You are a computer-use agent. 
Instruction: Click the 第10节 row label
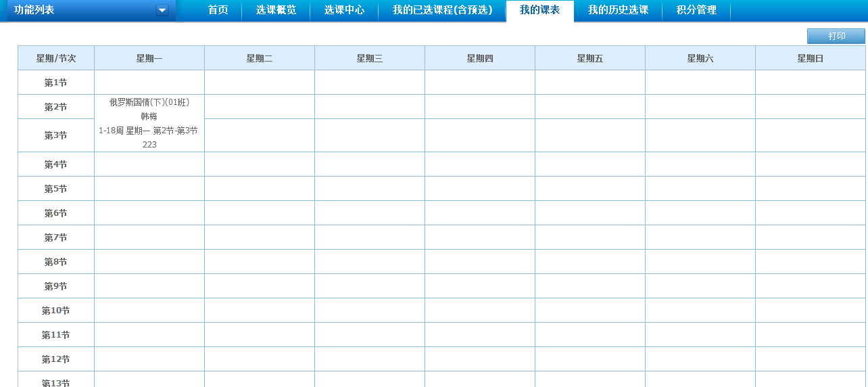56,311
